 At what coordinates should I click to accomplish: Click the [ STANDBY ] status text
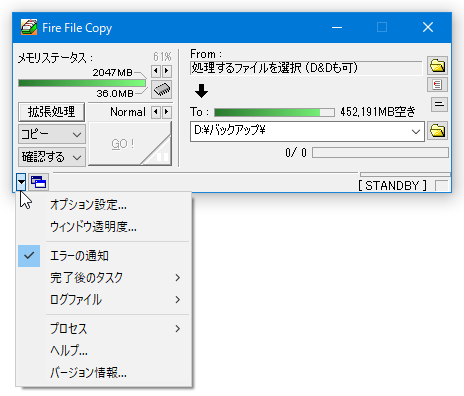point(392,185)
